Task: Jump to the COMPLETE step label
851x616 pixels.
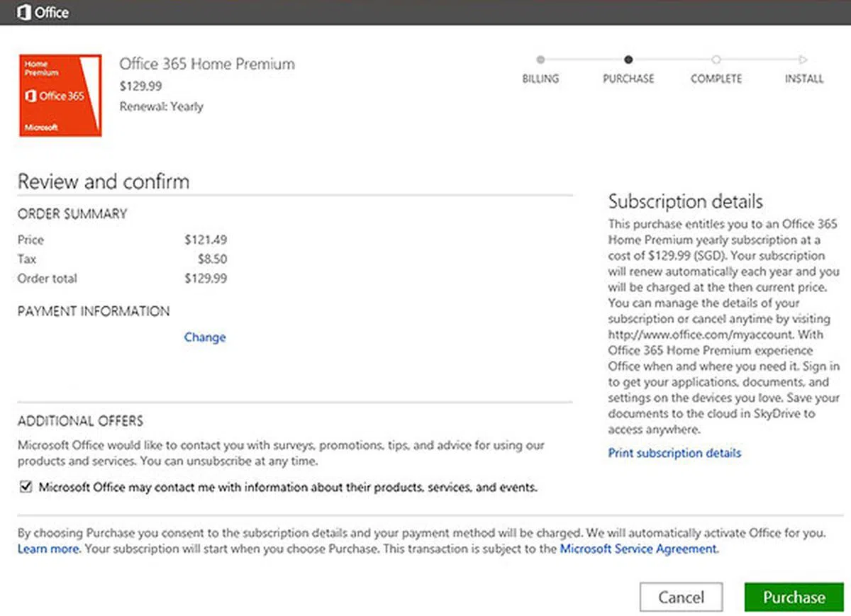Action: tap(716, 79)
